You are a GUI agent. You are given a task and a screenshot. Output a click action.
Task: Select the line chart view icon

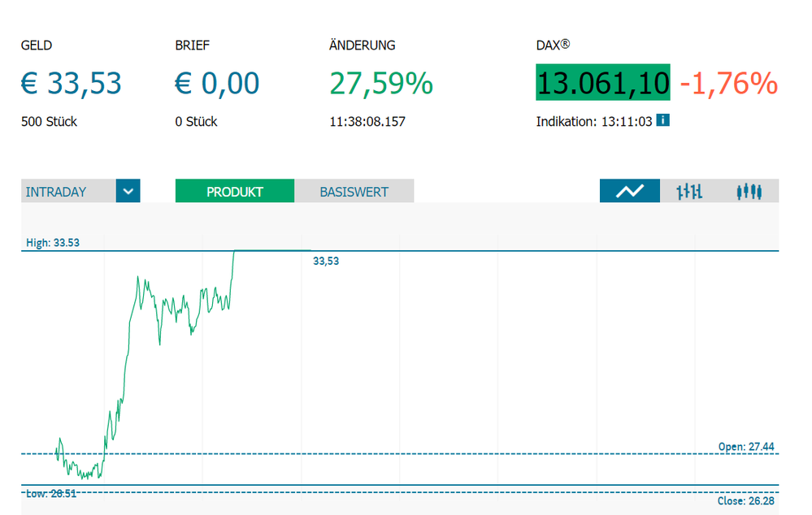pyautogui.click(x=629, y=191)
